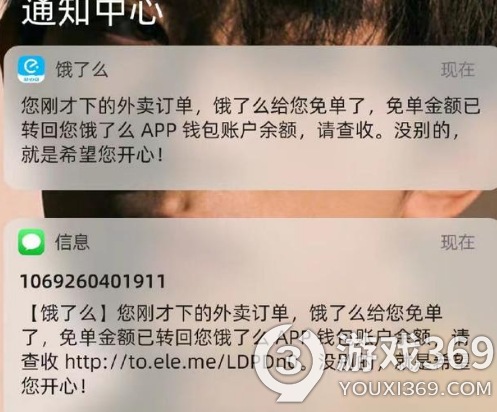Tap the 信息 app name label
This screenshot has height=412, width=497.
coord(72,242)
